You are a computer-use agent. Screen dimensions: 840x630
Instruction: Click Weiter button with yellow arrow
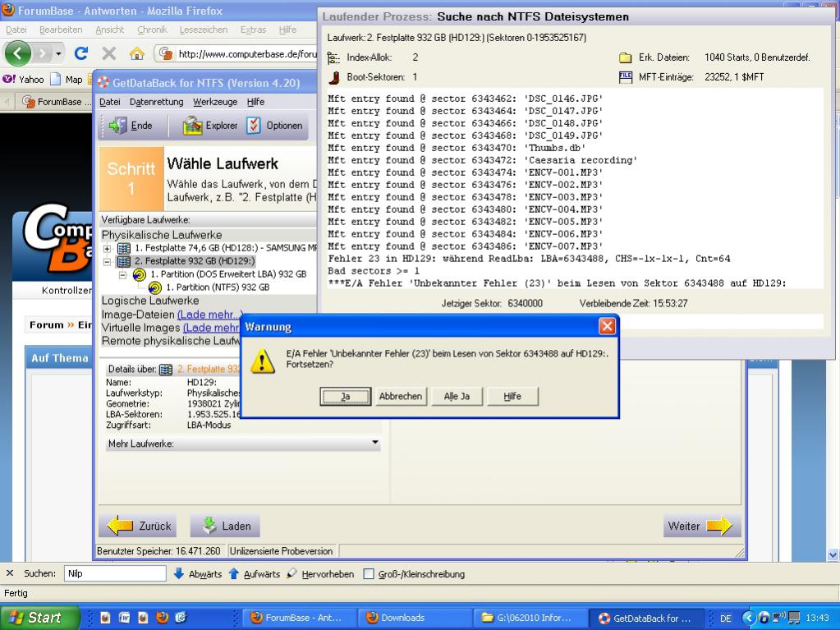point(702,526)
